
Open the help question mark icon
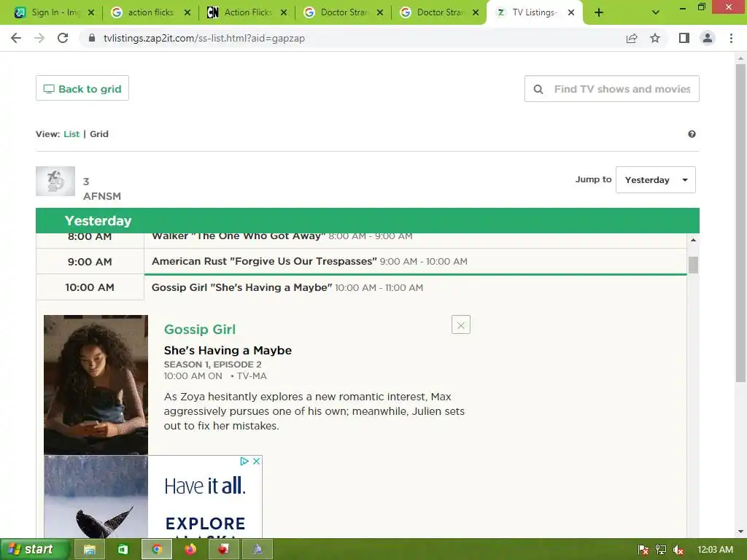[x=692, y=134]
